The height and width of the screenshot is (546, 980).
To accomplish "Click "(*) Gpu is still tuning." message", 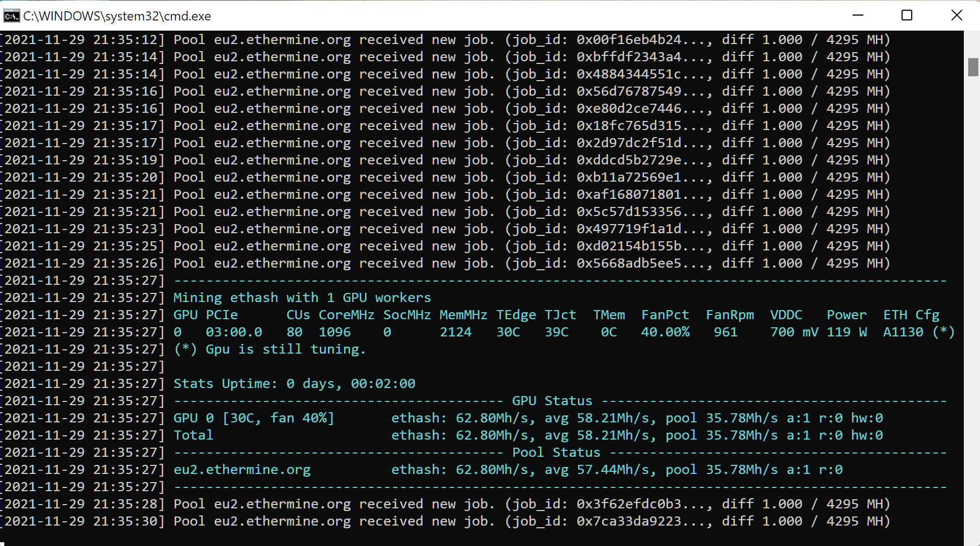I will pos(270,349).
